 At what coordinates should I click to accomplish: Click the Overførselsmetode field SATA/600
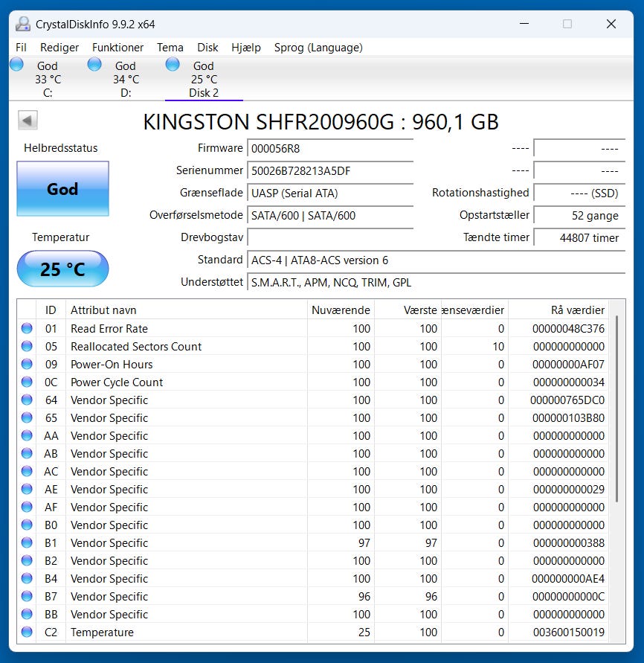[330, 216]
